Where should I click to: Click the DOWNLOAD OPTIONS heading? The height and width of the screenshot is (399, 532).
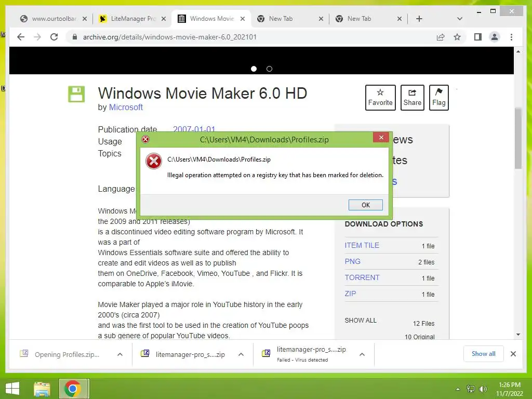[384, 224]
